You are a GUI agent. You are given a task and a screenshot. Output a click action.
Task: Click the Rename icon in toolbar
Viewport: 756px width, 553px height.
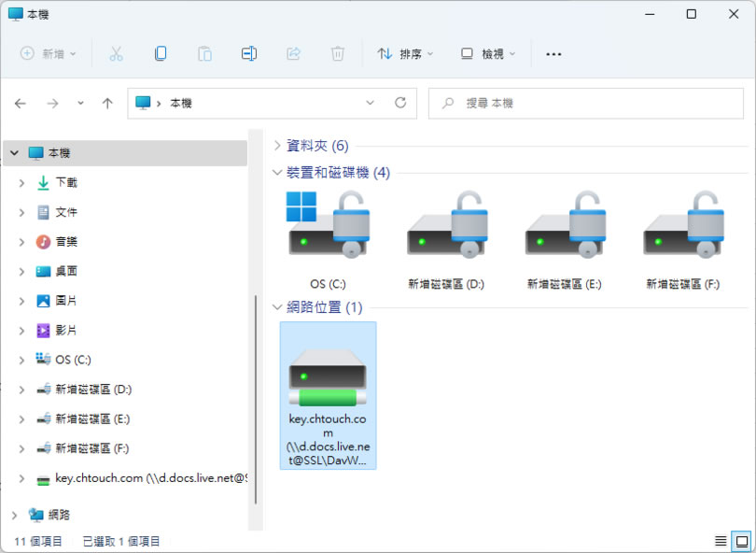[x=249, y=54]
